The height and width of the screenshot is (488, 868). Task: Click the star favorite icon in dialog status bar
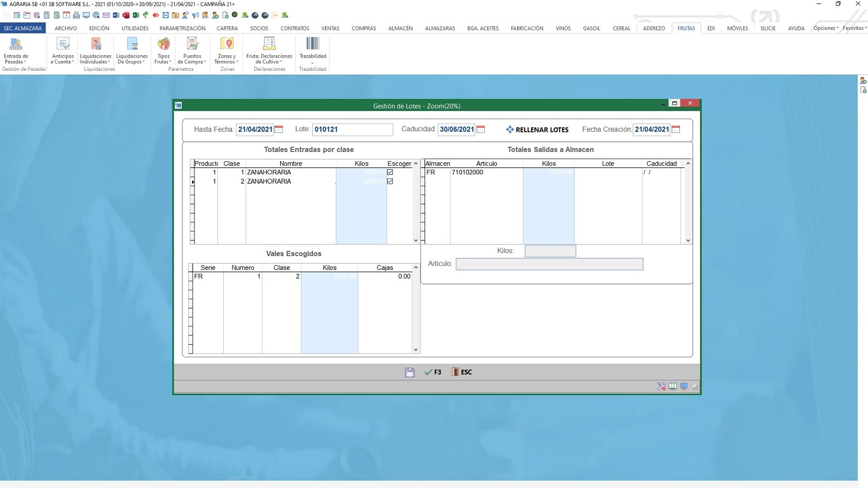coord(695,387)
